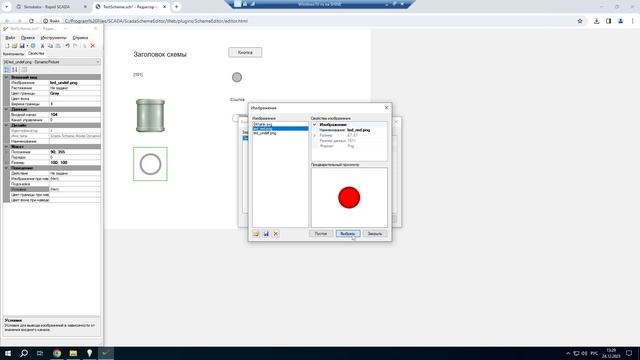Open the component selector combo box
The width and height of the screenshot is (640, 360).
coord(52,62)
